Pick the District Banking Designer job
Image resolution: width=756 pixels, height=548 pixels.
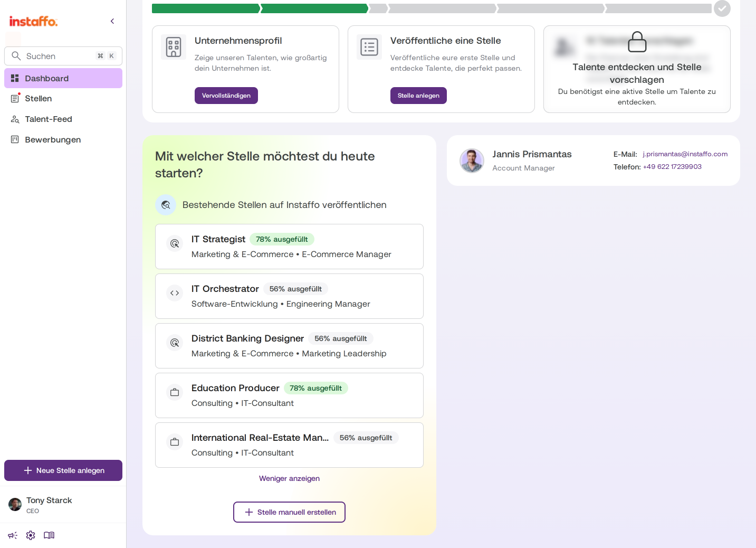[x=289, y=346]
